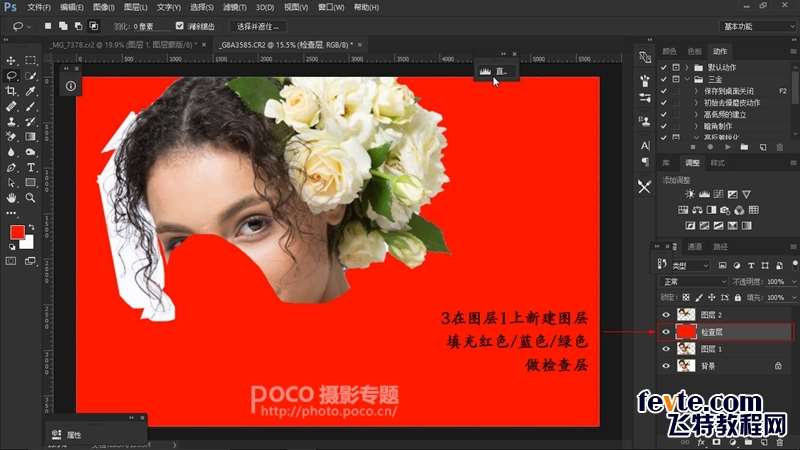
Task: Add a Color Balance adjustment
Action: [x=697, y=210]
